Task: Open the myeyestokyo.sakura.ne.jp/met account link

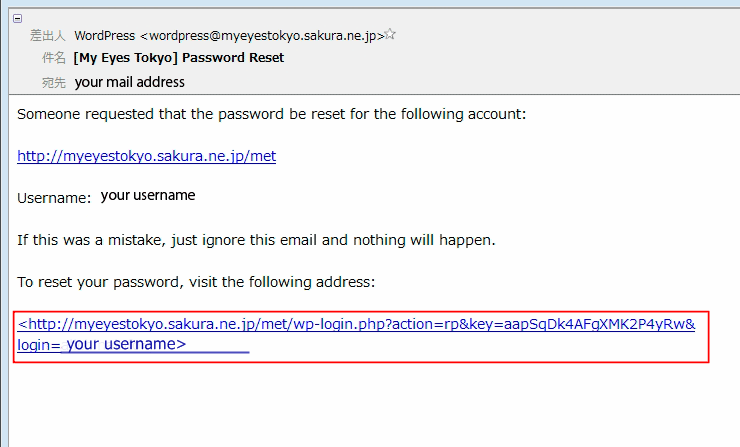Action: pos(146,156)
